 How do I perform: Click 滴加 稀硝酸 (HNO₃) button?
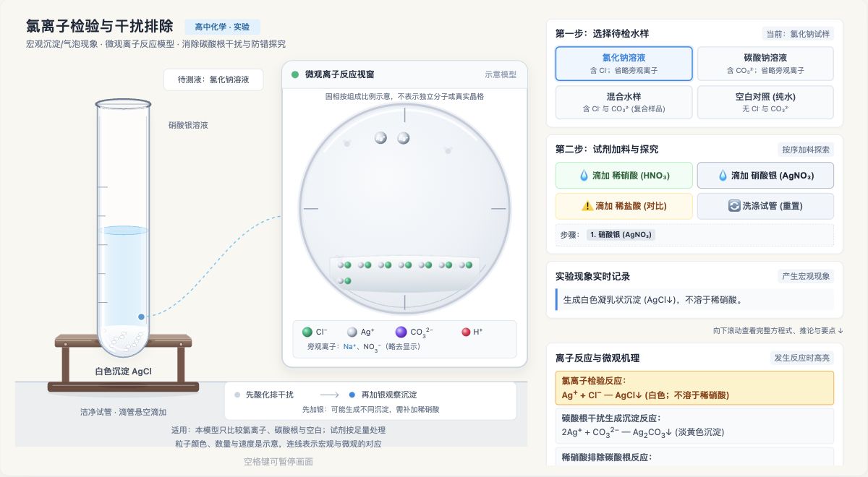[x=624, y=176]
